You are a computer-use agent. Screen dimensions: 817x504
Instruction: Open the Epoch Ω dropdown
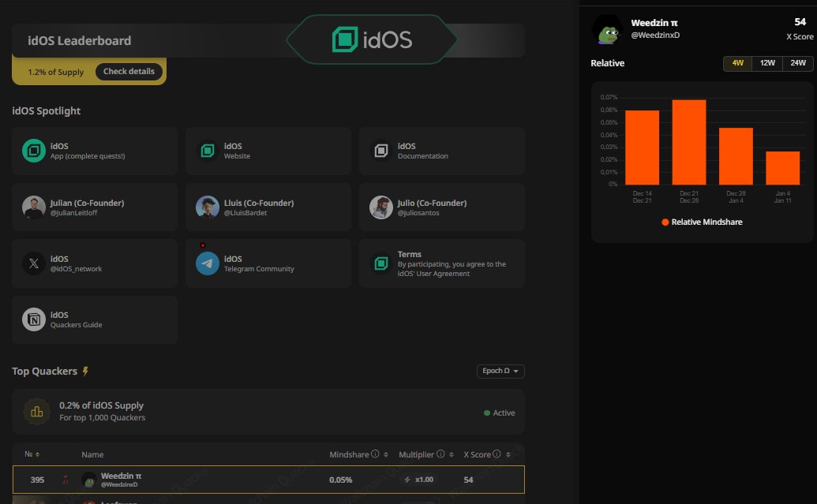[500, 371]
